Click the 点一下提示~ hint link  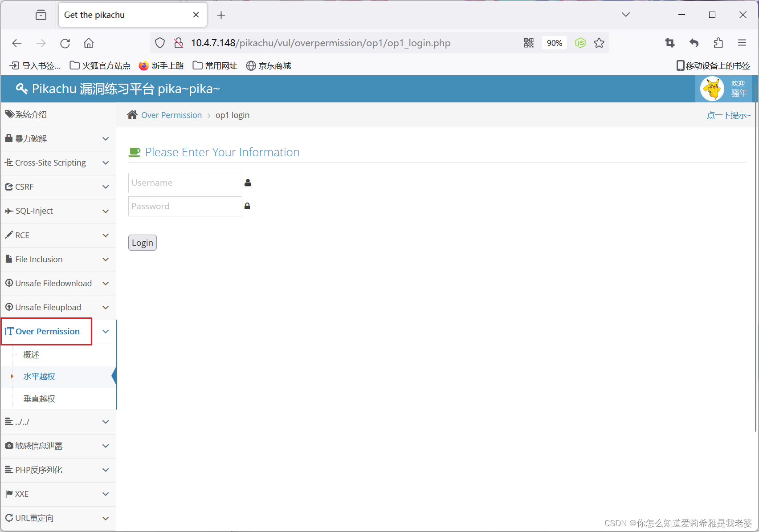pos(729,115)
